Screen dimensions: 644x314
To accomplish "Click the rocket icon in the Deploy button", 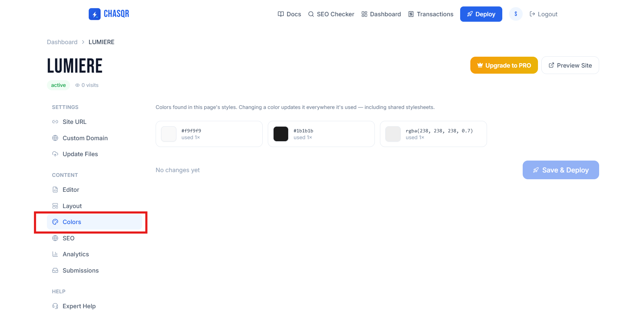I will pyautogui.click(x=470, y=14).
